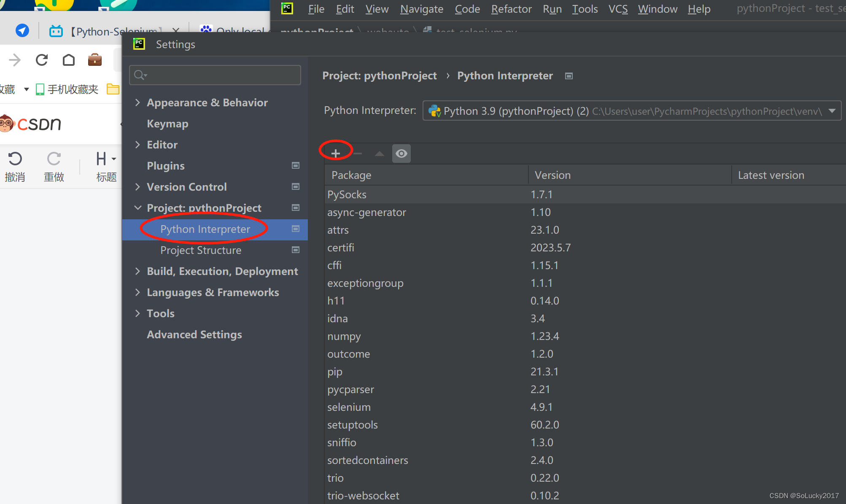Toggle the show early releases eye icon

tap(401, 153)
